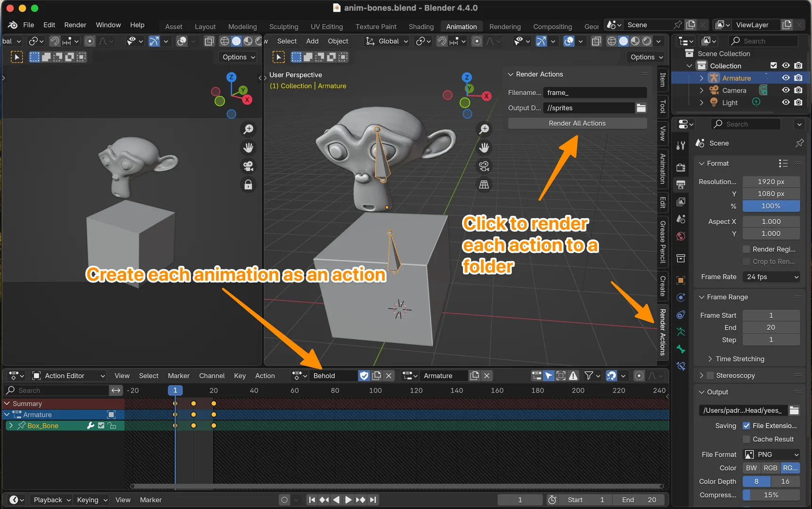This screenshot has width=812, height=509.
Task: Switch to the Compositing workspace tab
Action: coord(552,27)
